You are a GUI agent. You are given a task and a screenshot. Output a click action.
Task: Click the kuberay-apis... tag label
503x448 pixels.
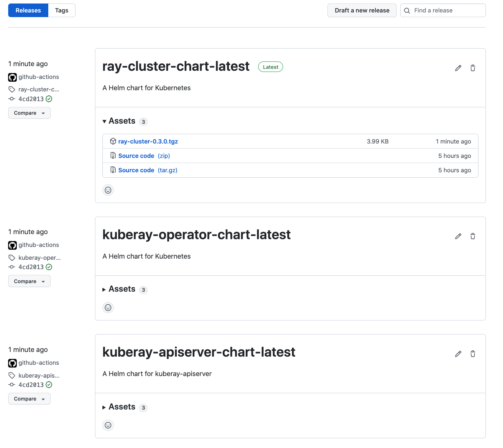tap(39, 375)
